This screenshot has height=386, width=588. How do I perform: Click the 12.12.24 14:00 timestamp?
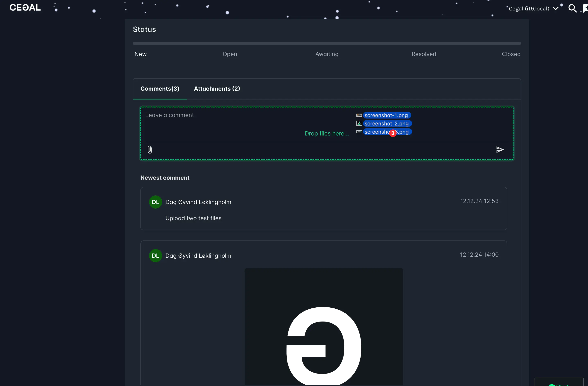click(479, 255)
